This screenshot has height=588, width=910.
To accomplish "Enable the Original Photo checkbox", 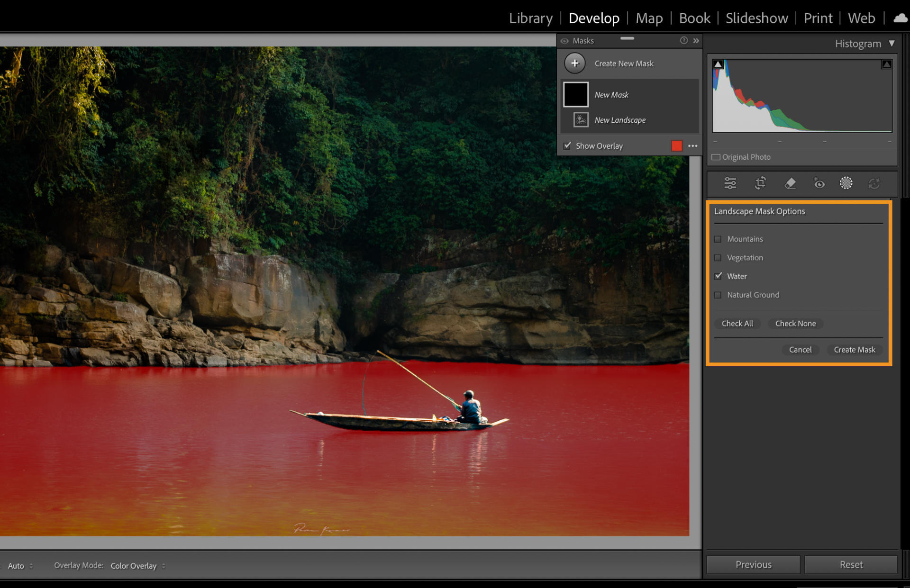I will click(x=716, y=157).
